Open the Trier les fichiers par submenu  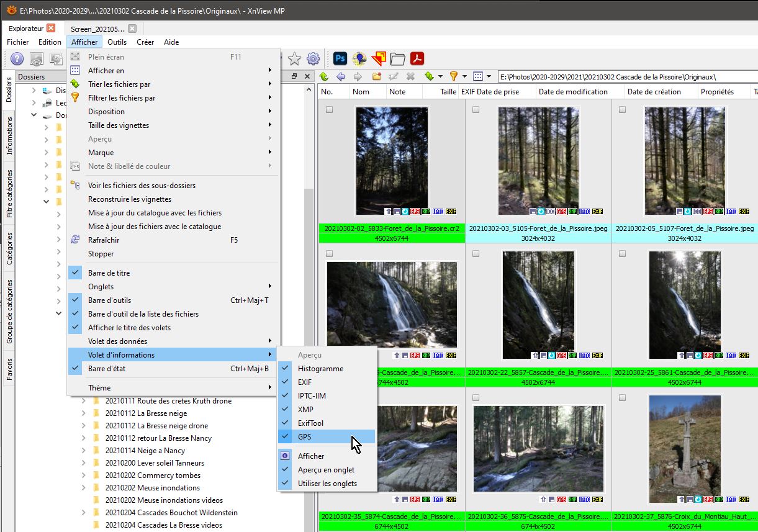(x=119, y=84)
